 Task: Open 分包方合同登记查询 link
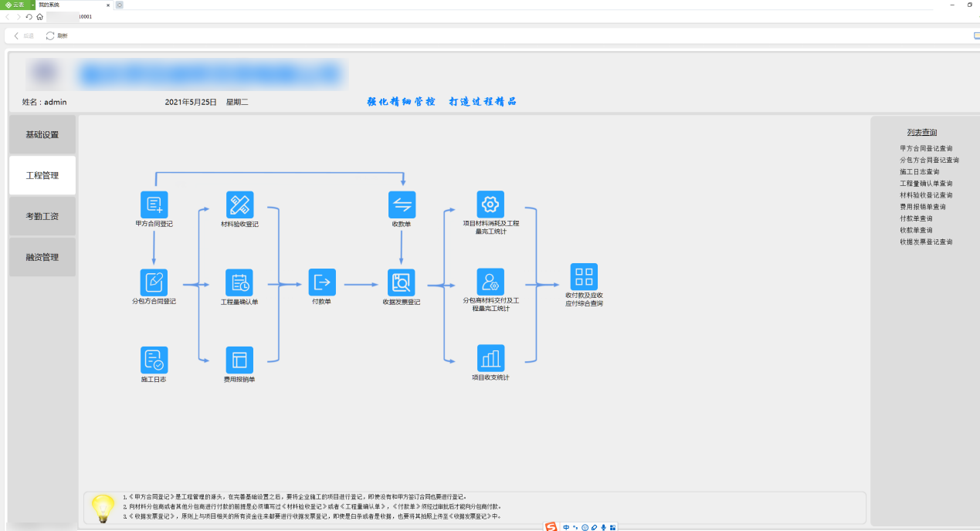[x=929, y=160]
